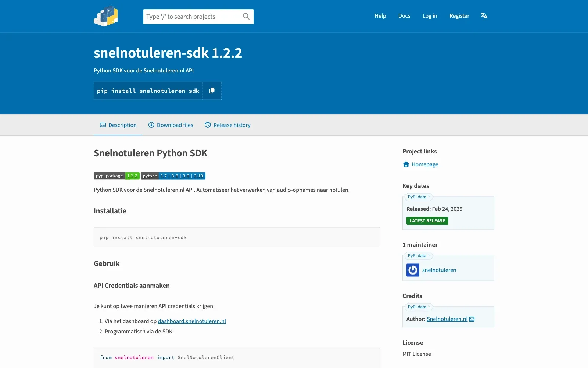The image size is (588, 368).
Task: Click the Snelnotuleren.nl author link
Action: (x=447, y=319)
